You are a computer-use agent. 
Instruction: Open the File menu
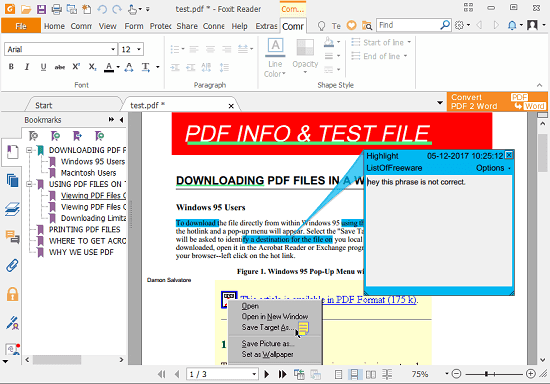tap(21, 26)
